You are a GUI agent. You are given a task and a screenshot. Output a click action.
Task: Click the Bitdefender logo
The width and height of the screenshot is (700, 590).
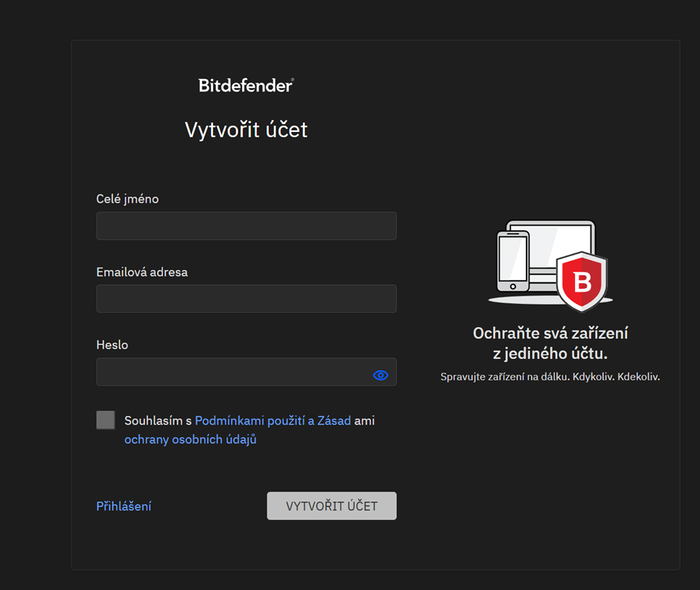tap(246, 84)
